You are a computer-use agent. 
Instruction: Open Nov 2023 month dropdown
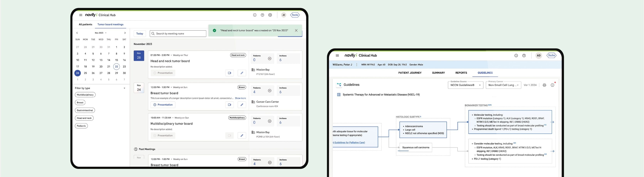[x=101, y=33]
